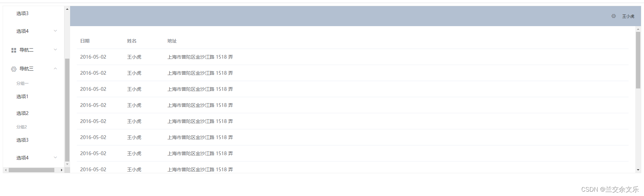Select 选项2 in 导航三 menu
This screenshot has width=644, height=196.
click(22, 113)
